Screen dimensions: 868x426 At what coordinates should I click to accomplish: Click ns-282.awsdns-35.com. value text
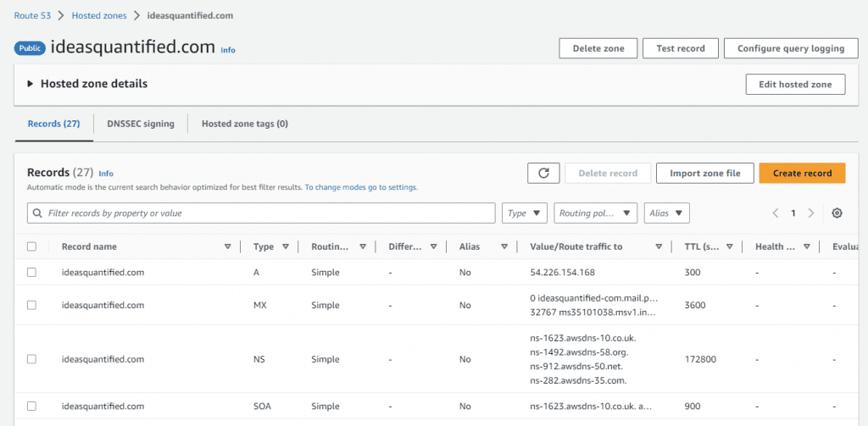pyautogui.click(x=578, y=380)
